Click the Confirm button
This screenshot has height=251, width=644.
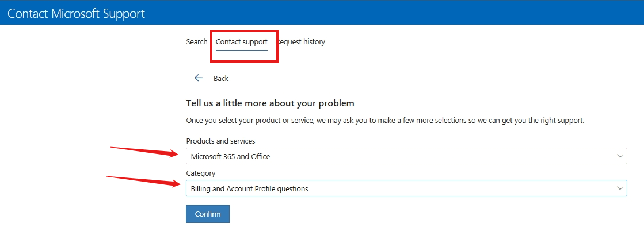point(207,214)
